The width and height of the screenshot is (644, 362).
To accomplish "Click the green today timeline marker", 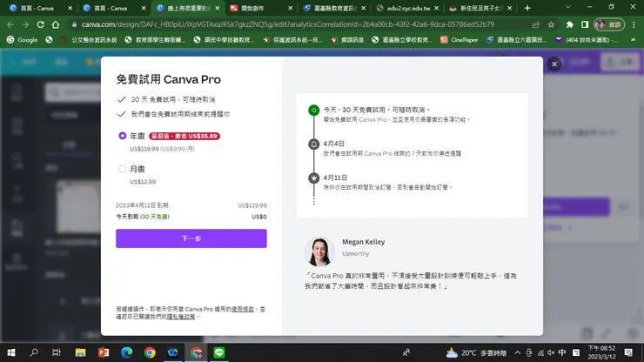I will [x=314, y=111].
